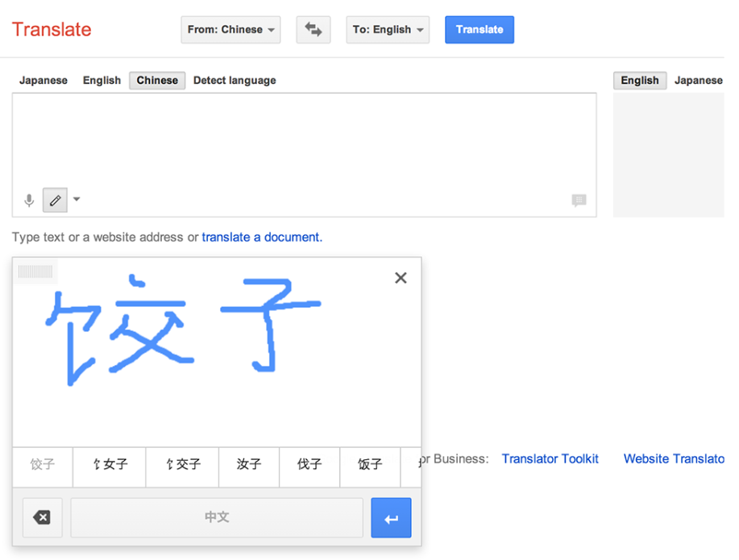Image resolution: width=739 pixels, height=560 pixels.
Task: Click the swap languages arrows icon
Action: [313, 30]
